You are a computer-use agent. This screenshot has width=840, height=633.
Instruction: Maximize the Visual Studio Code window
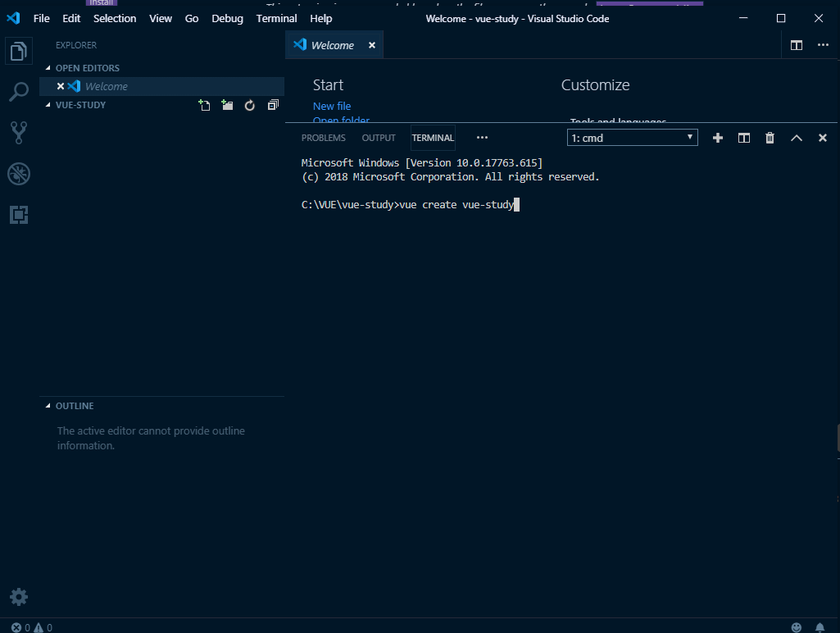click(x=780, y=18)
